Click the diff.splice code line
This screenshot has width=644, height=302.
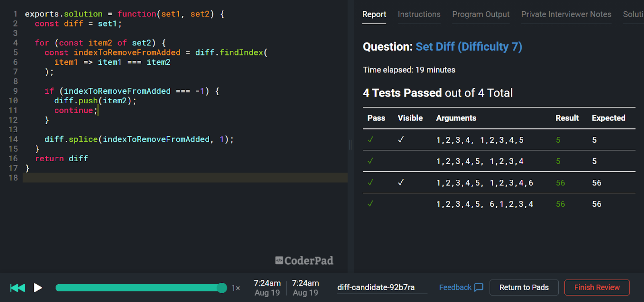[x=139, y=140]
